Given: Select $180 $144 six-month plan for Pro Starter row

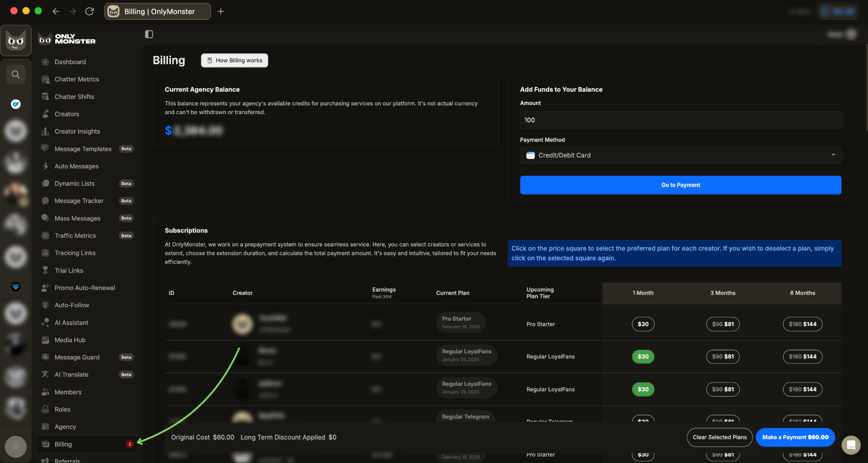Looking at the screenshot, I should coord(802,324).
